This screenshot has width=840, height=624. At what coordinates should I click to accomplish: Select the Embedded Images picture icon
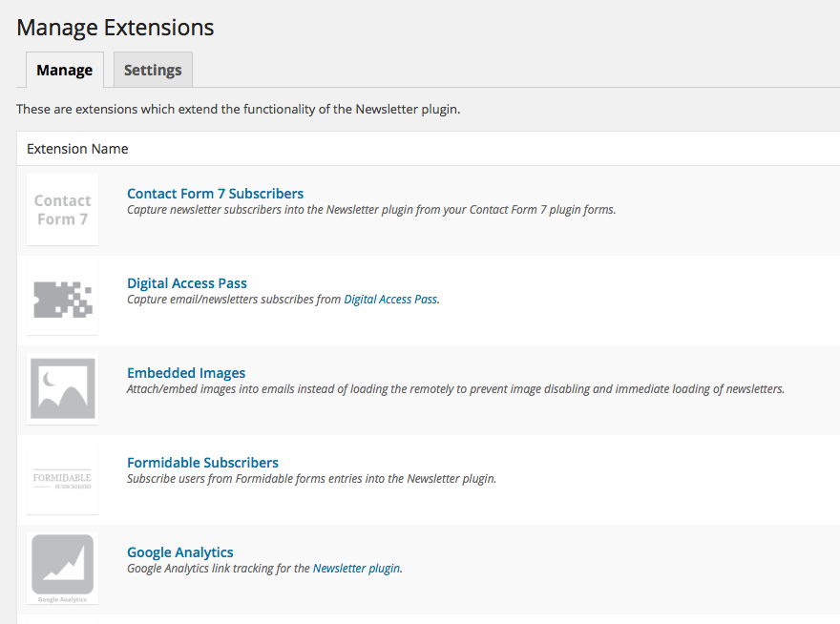point(62,388)
